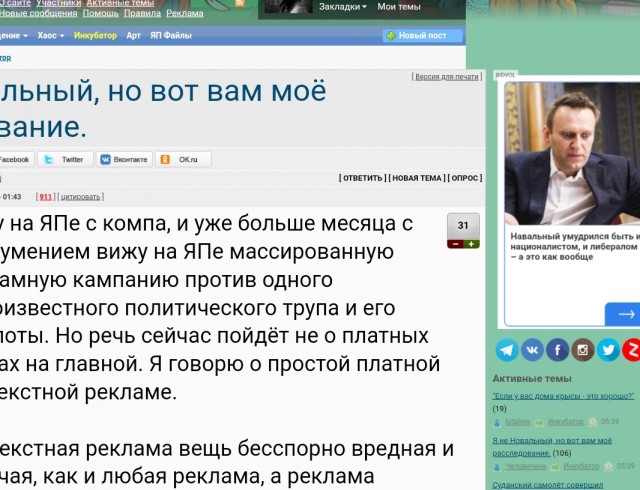Image resolution: width=640 pixels, height=490 pixels.
Task: Upvote the post with plus button
Action: pos(471,244)
